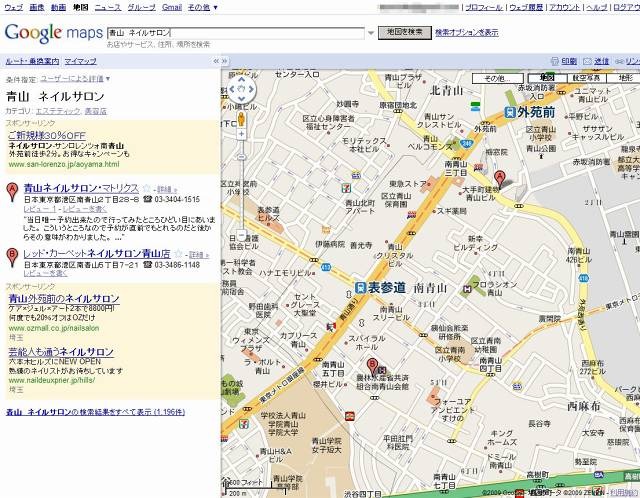This screenshot has width=640, height=498.
Task: Switch to 航空写真 satellite view
Action: point(586,78)
